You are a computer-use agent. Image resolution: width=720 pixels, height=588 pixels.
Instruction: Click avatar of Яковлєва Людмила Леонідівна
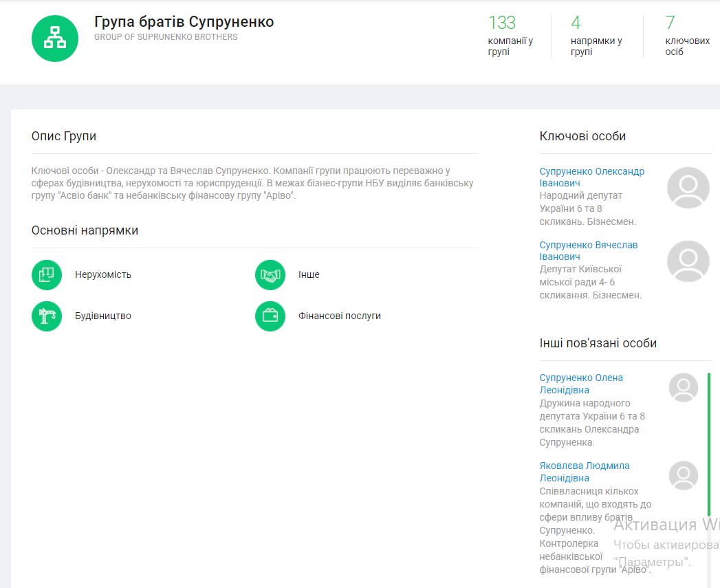point(683,475)
